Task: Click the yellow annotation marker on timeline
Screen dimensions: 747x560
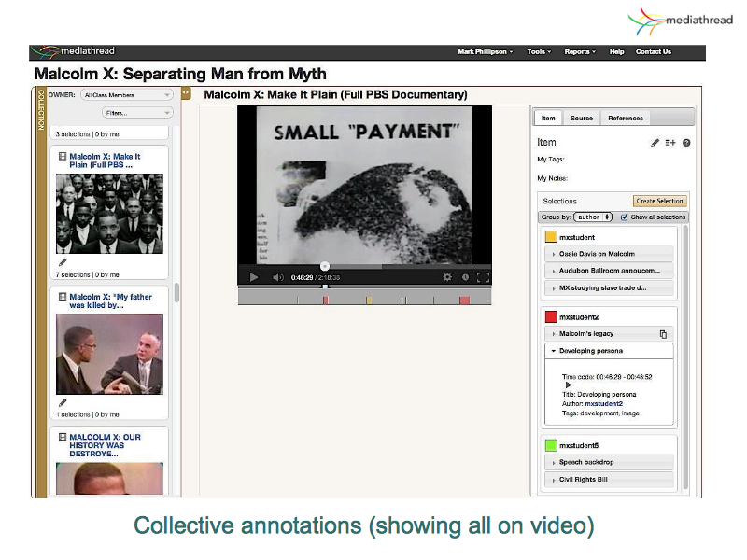Action: tap(369, 300)
